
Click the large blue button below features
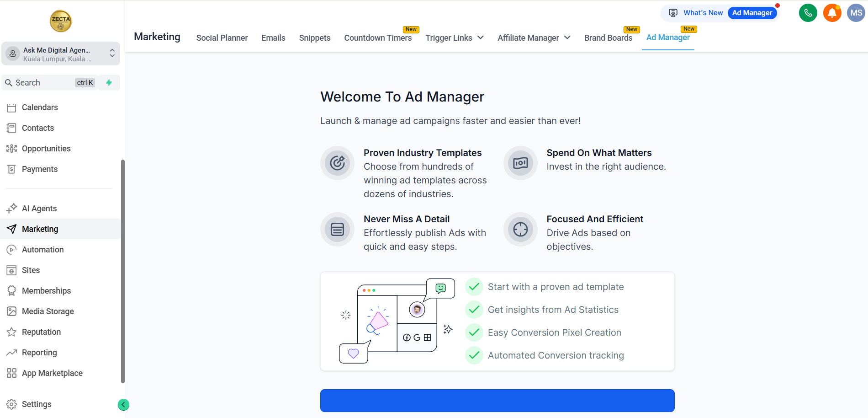(x=497, y=401)
